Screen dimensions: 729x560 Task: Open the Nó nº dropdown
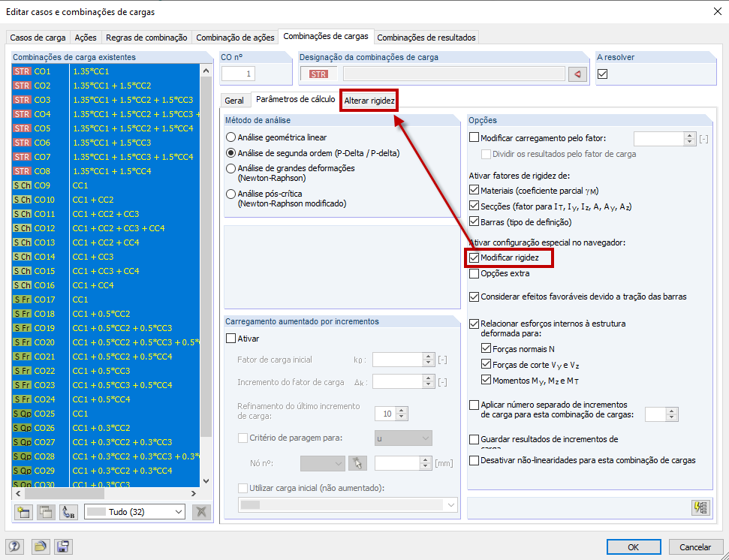coord(323,463)
